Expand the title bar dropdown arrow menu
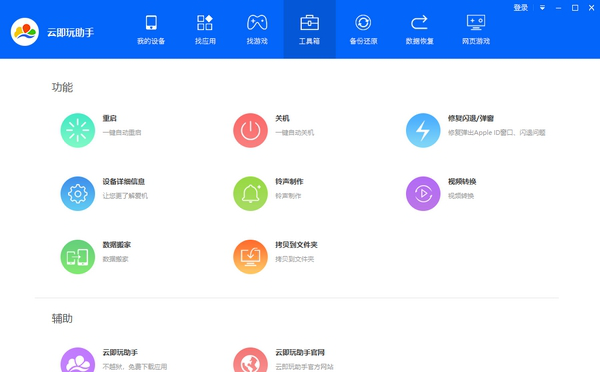Screen dimensions: 600x386 [542, 8]
